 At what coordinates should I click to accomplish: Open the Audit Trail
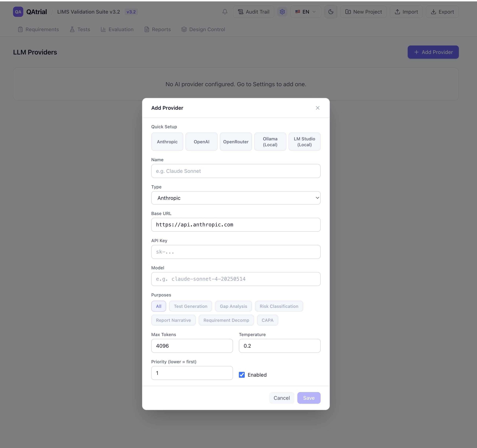pos(253,12)
